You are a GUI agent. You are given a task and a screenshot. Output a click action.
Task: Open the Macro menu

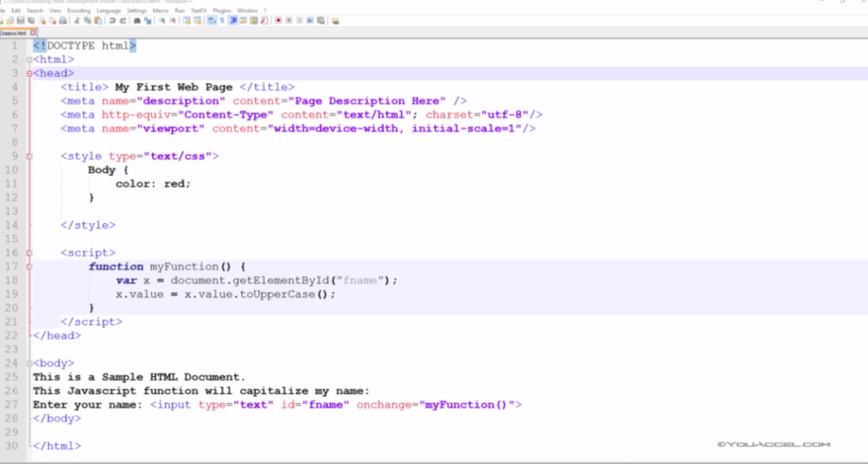[161, 10]
